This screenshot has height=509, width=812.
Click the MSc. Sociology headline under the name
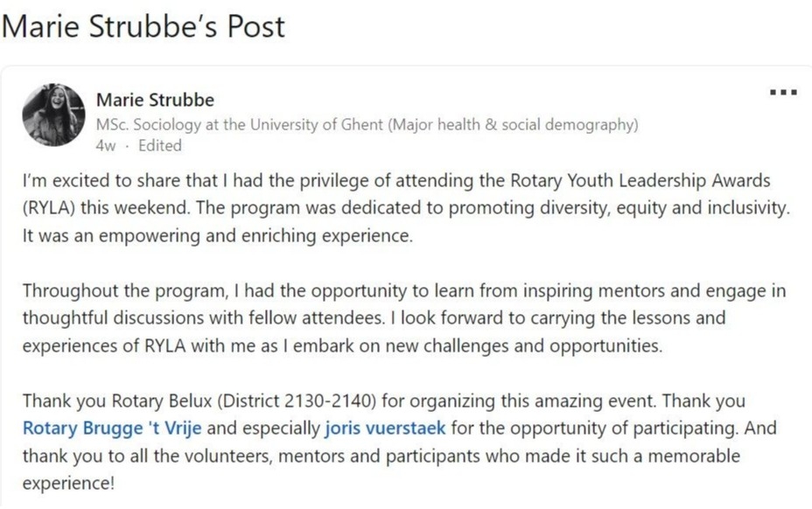[367, 125]
